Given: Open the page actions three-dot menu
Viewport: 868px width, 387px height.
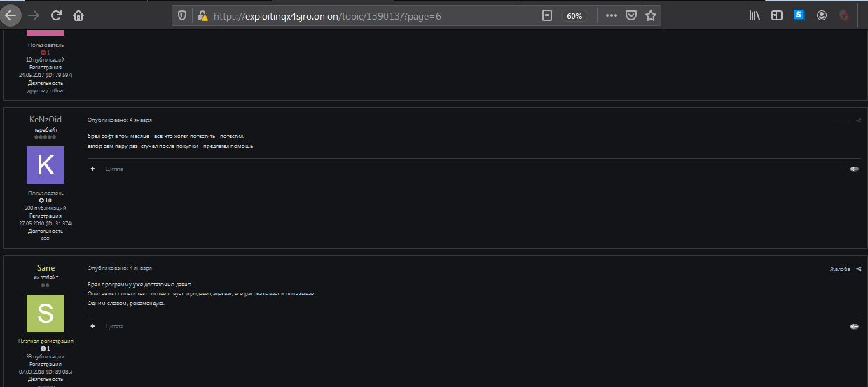Looking at the screenshot, I should 612,15.
